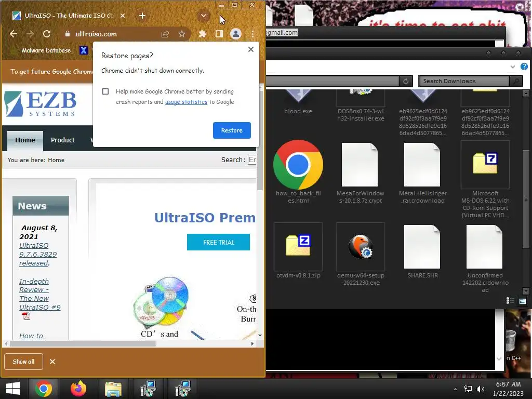
Task: Select the Home tab on EZB site
Action: (x=25, y=140)
